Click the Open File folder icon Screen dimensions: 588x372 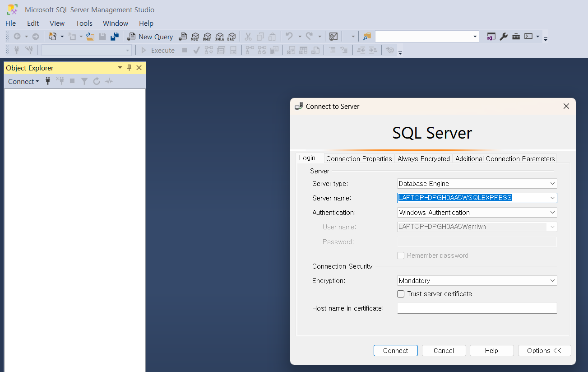(x=90, y=37)
